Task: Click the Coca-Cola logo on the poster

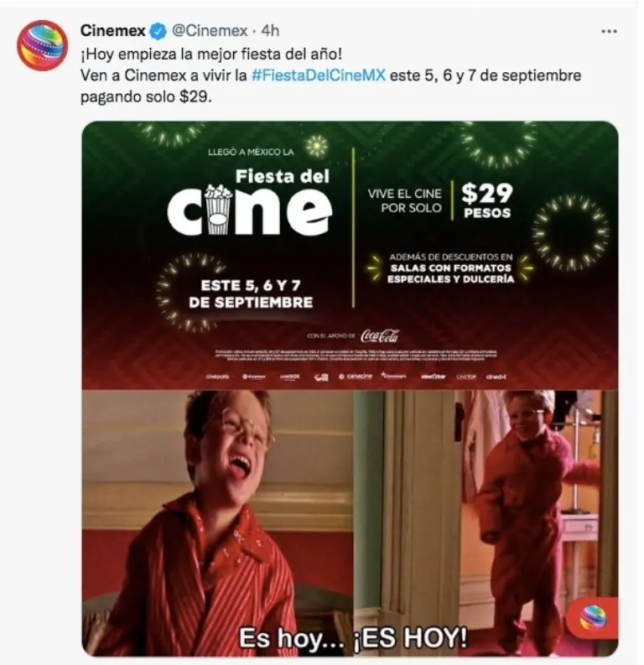Action: tap(380, 336)
